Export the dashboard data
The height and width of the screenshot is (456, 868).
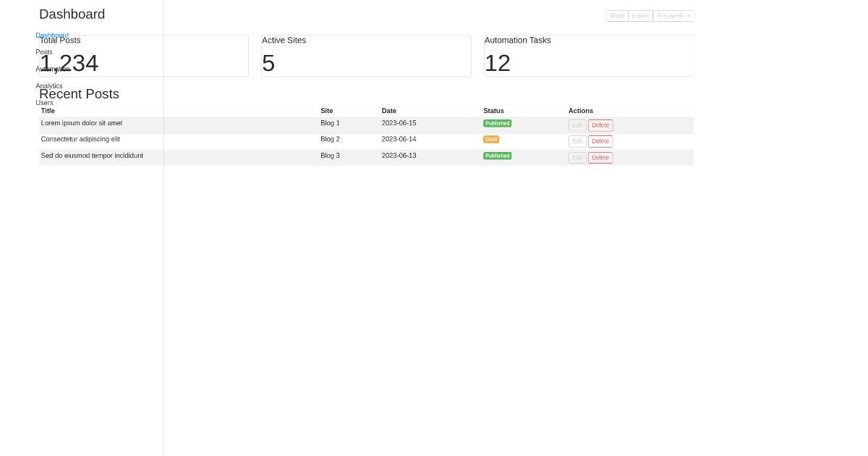point(640,15)
